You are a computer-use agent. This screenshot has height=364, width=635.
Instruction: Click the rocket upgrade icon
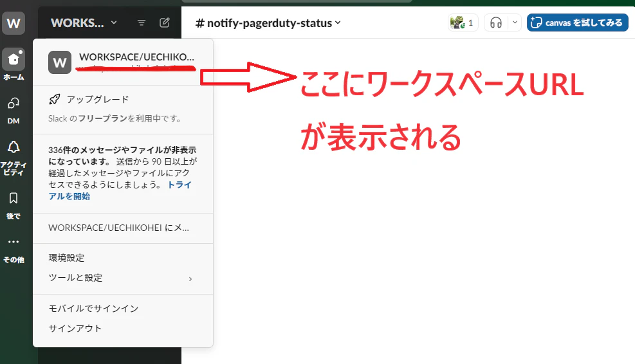55,99
